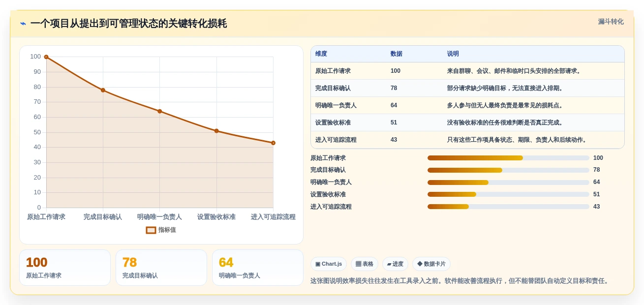Click the 指标值 legend label
This screenshot has width=644, height=305.
pos(167,230)
